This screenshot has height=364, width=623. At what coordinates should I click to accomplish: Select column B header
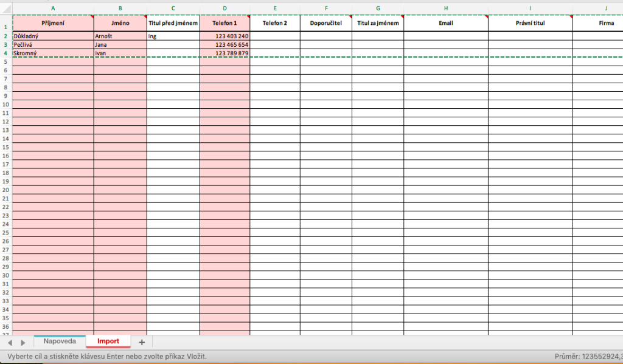coord(120,9)
